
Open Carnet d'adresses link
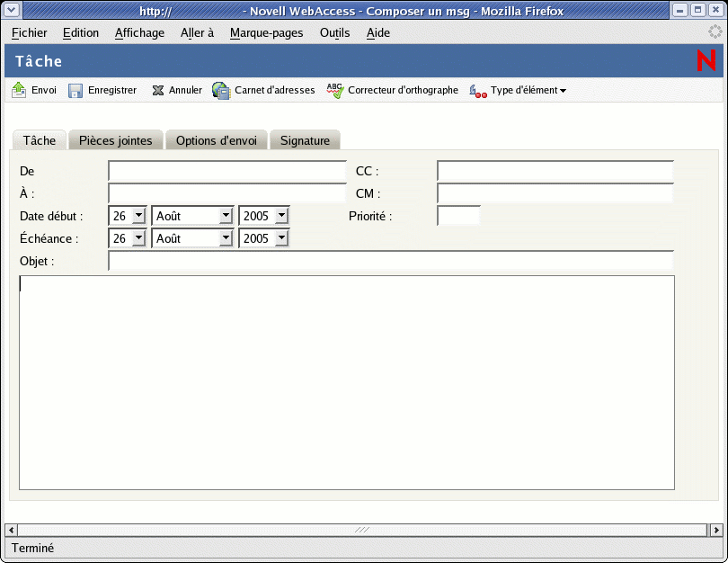tap(275, 90)
